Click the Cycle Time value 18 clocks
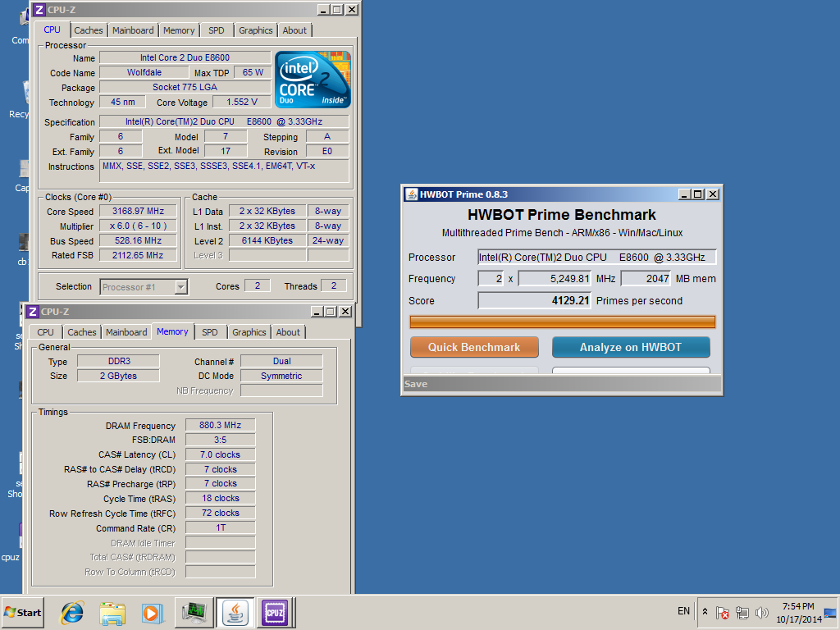 220,498
